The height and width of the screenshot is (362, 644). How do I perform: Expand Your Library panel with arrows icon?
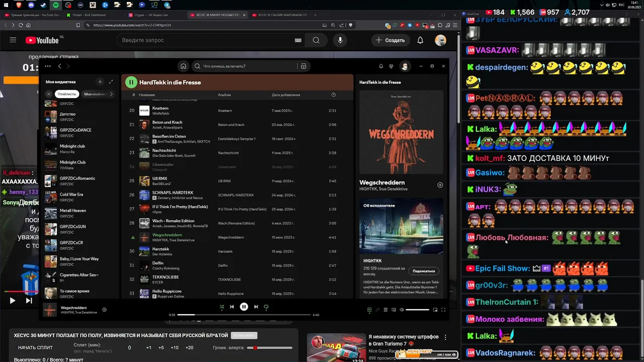click(111, 81)
